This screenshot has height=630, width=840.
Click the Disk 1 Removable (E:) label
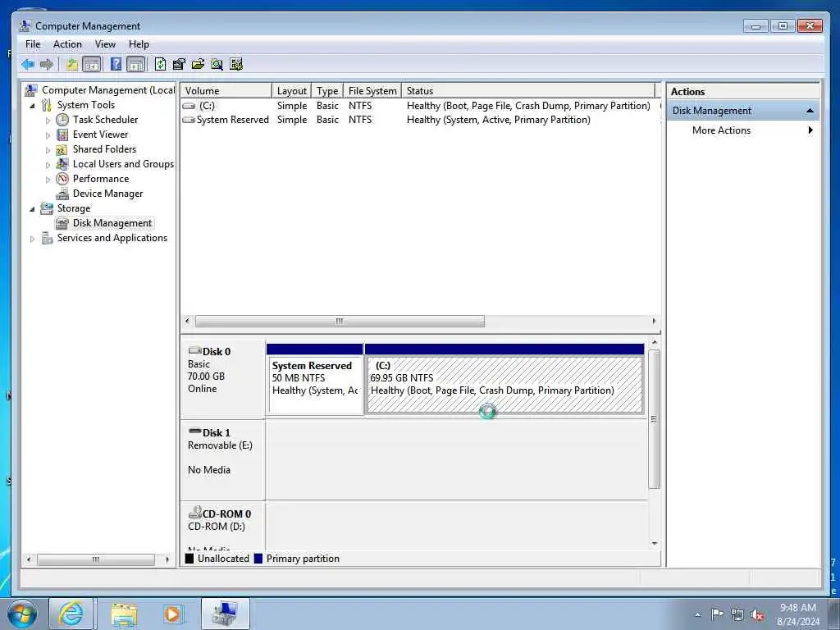[223, 459]
